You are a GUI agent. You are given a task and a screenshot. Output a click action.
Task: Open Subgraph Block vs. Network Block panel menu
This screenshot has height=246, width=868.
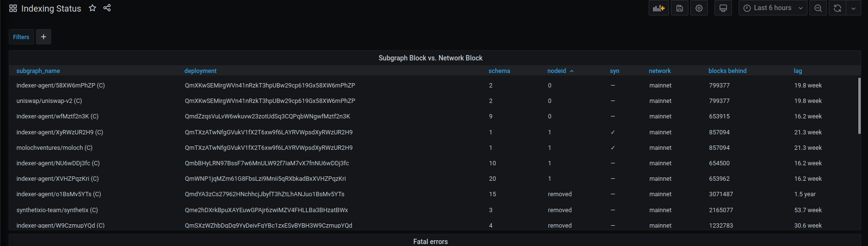[430, 58]
